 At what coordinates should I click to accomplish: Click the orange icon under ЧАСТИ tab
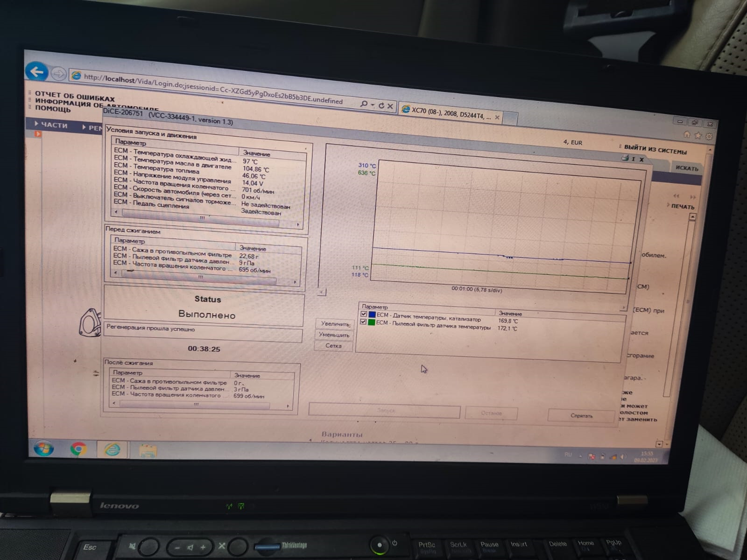click(38, 134)
